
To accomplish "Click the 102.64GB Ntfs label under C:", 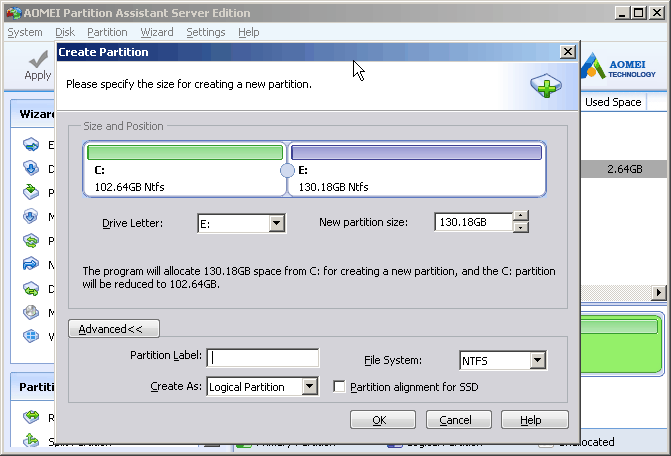I will click(129, 187).
